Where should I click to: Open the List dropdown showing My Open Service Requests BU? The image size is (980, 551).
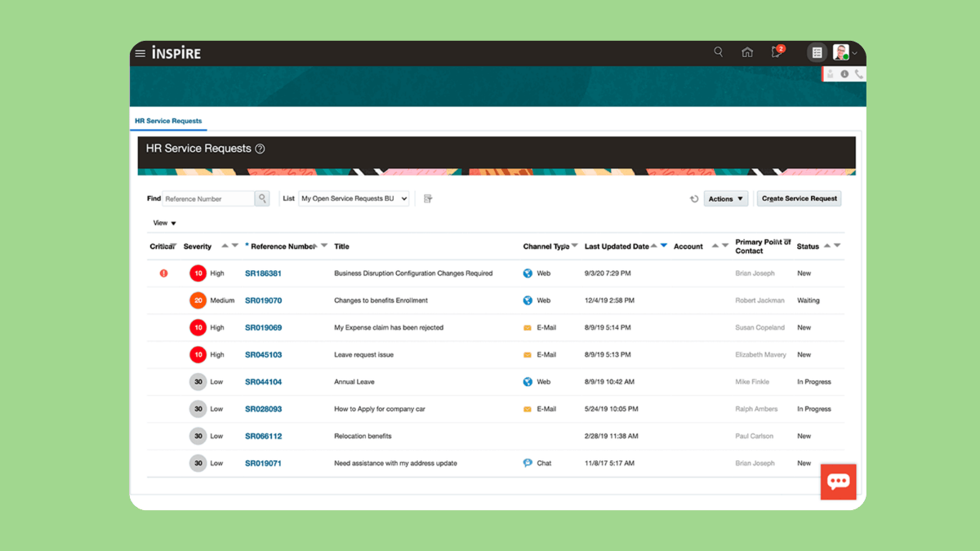coord(354,198)
